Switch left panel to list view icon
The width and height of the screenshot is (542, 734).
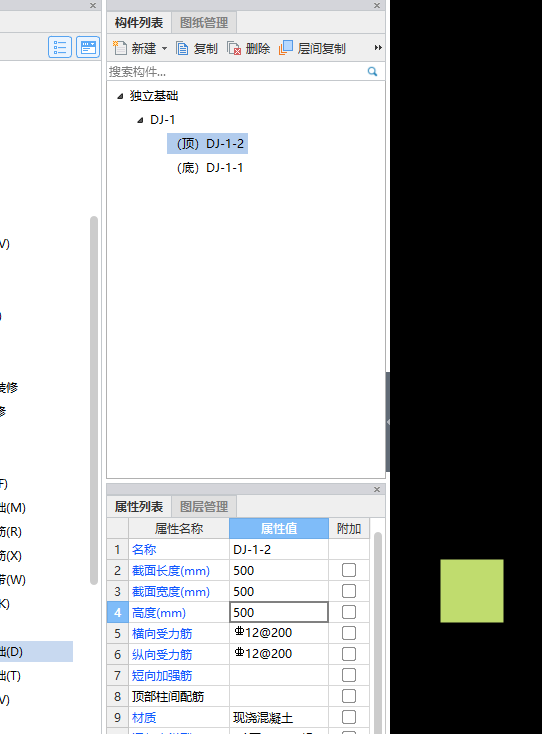point(60,47)
